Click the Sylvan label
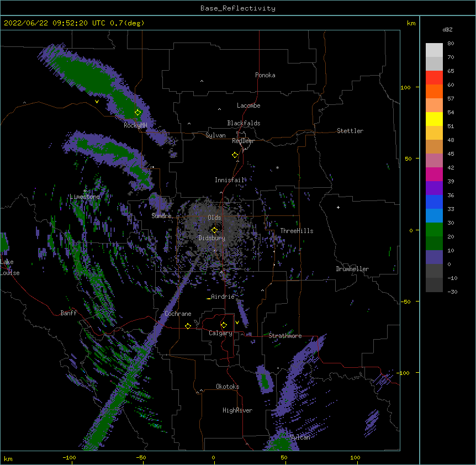Viewport: 476px width, 465px height. pos(215,135)
